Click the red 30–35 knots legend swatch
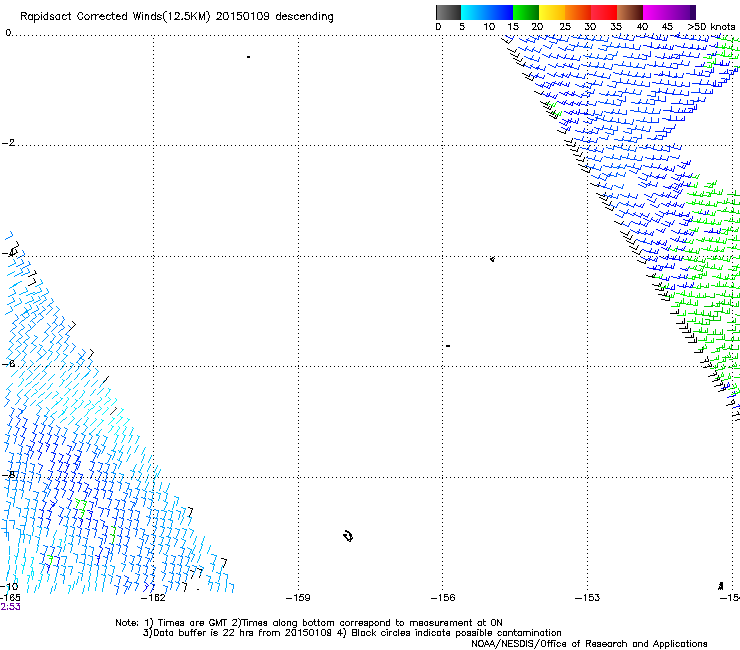Image resolution: width=740 pixels, height=650 pixels. tap(604, 12)
